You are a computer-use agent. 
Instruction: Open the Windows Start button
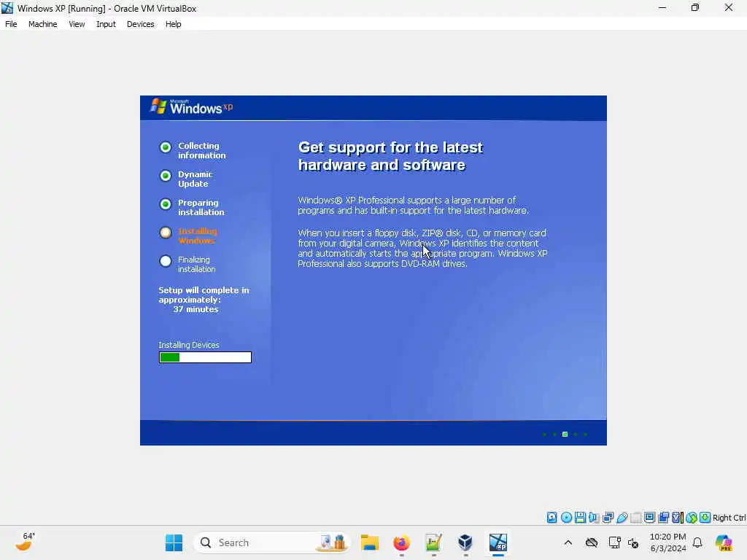174,542
